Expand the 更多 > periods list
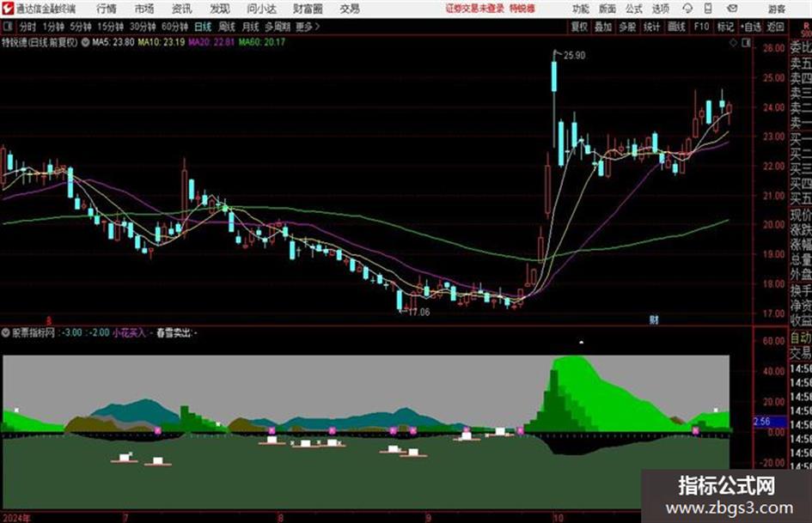 pos(308,27)
